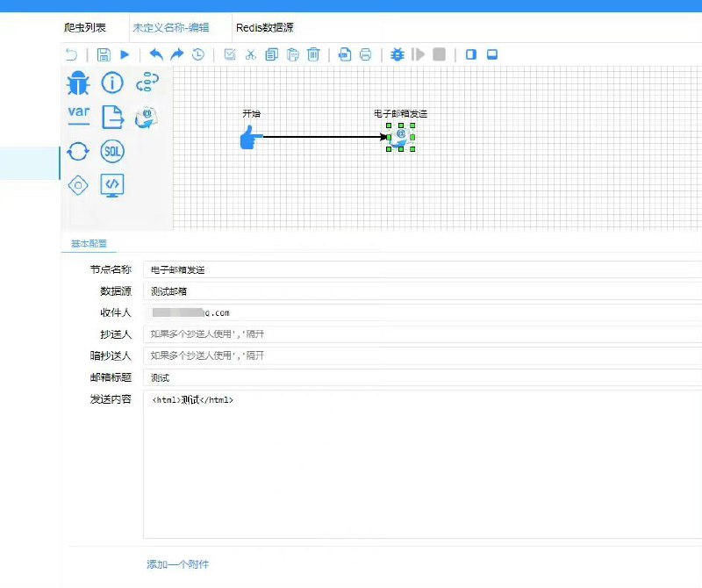Select the 电子邮箱发送 node on canvas
702x588 pixels.
(401, 137)
